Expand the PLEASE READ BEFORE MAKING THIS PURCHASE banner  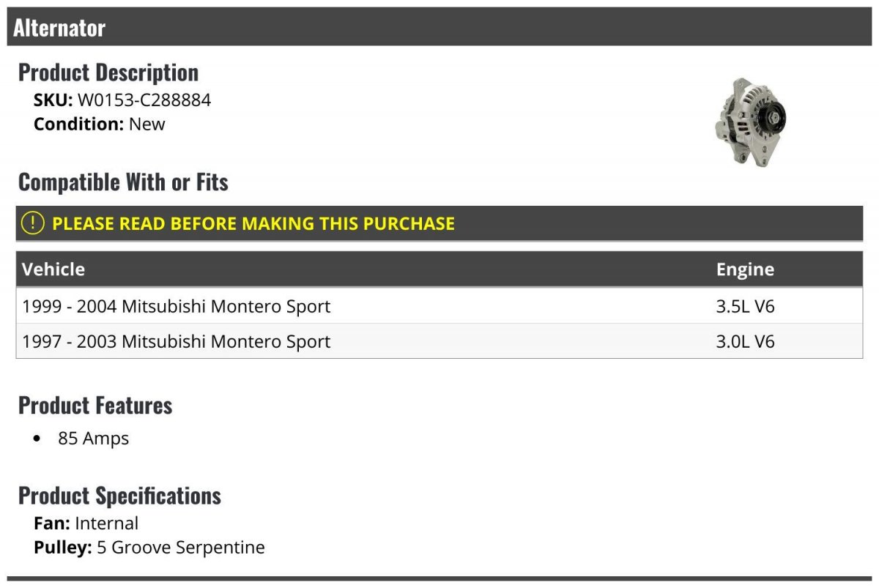(253, 223)
